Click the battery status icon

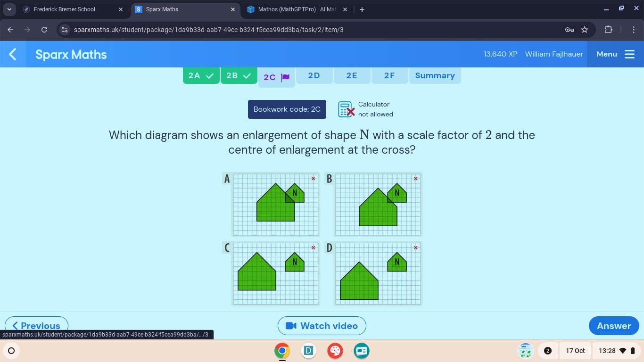[x=633, y=351]
